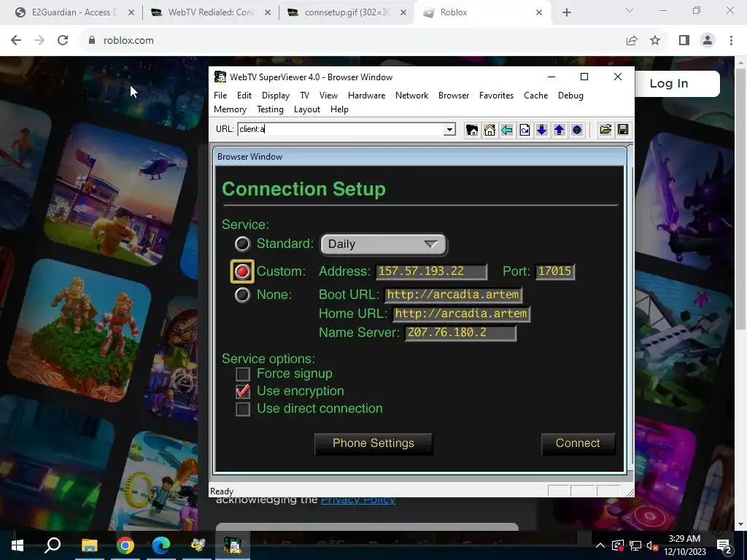The height and width of the screenshot is (560, 747).
Task: Click the Boot URL input field
Action: tap(454, 295)
